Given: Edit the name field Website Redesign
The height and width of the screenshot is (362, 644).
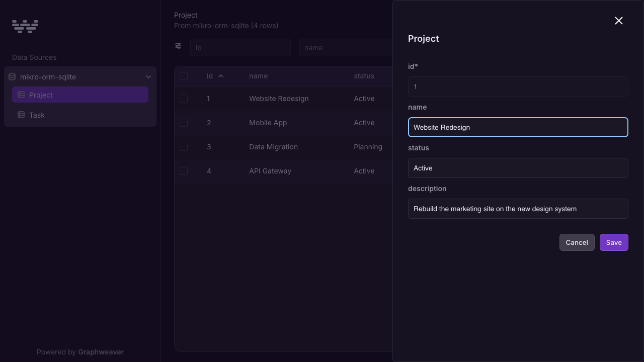Looking at the screenshot, I should click(518, 127).
